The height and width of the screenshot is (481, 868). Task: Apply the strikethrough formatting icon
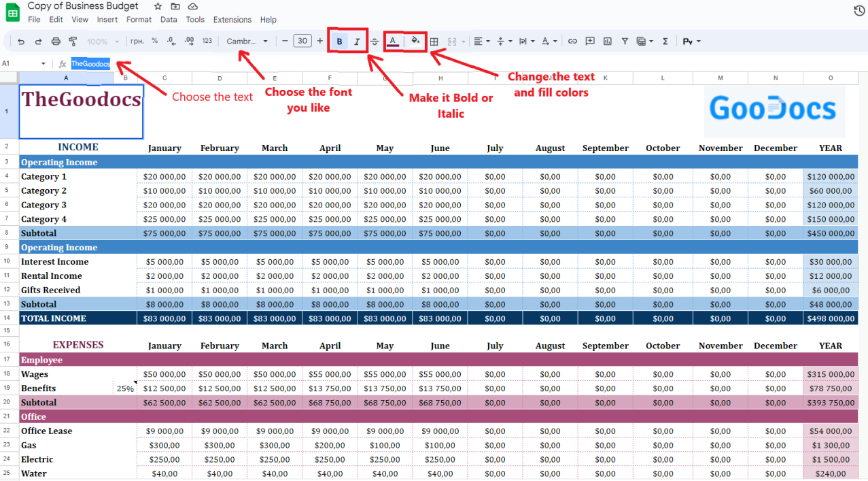375,42
